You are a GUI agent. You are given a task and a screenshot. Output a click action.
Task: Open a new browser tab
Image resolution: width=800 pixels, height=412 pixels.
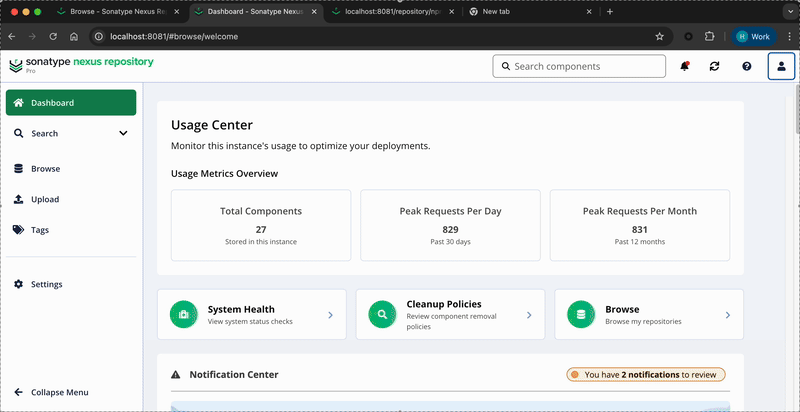(x=610, y=12)
